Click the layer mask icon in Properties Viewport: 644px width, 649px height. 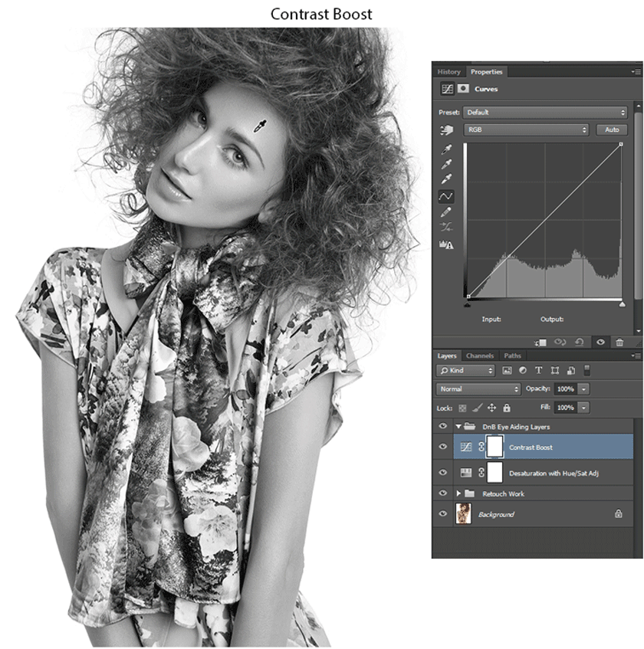[x=463, y=89]
